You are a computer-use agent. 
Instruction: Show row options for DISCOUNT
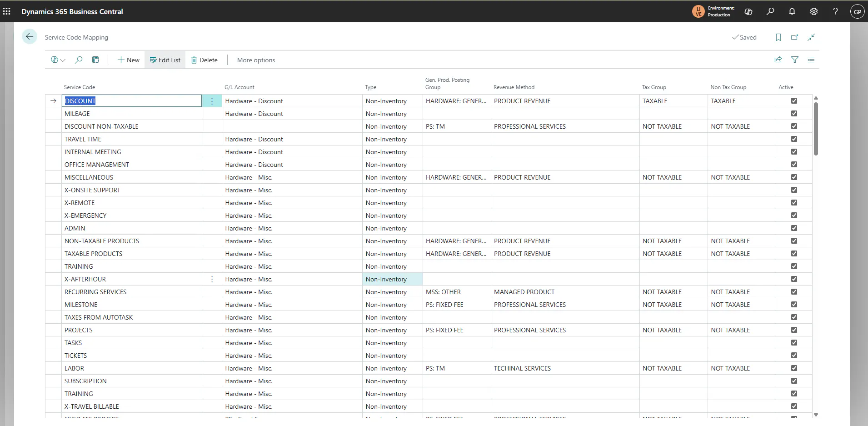click(x=212, y=101)
